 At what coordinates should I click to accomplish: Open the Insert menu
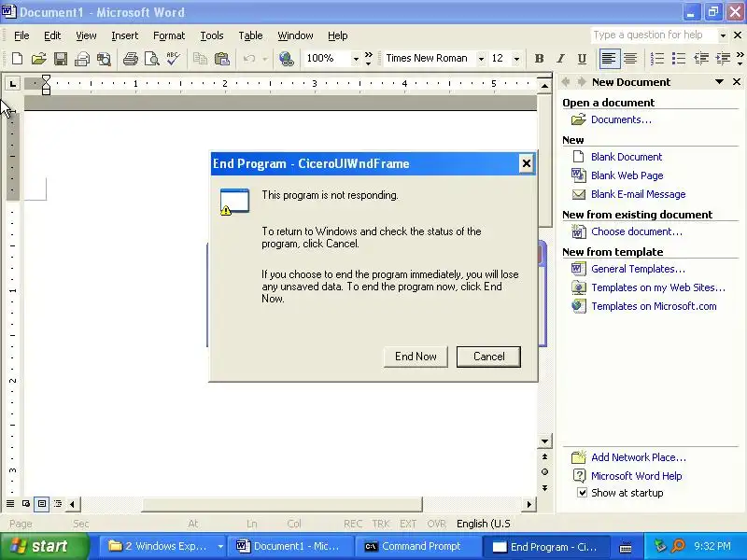tap(124, 35)
